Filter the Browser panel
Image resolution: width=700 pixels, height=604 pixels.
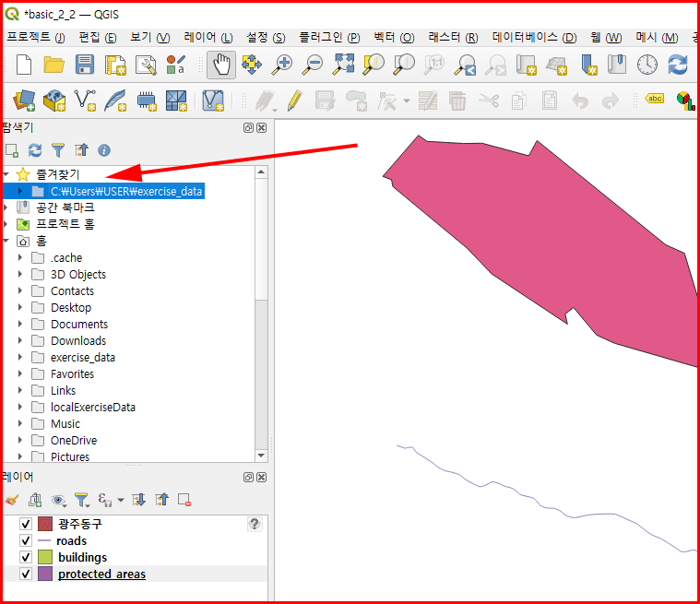click(x=58, y=150)
